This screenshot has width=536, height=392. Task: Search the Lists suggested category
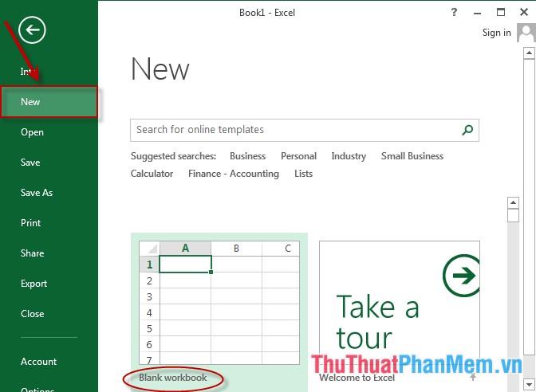tap(303, 174)
